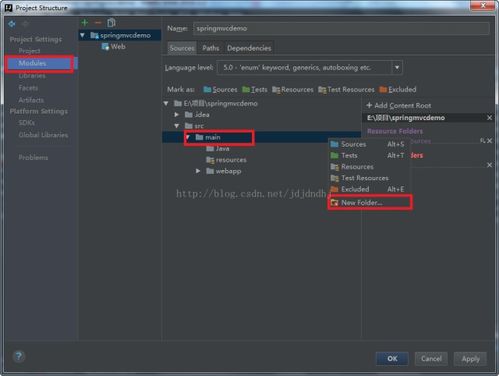Choose New Folder... in the context menu

pos(370,202)
